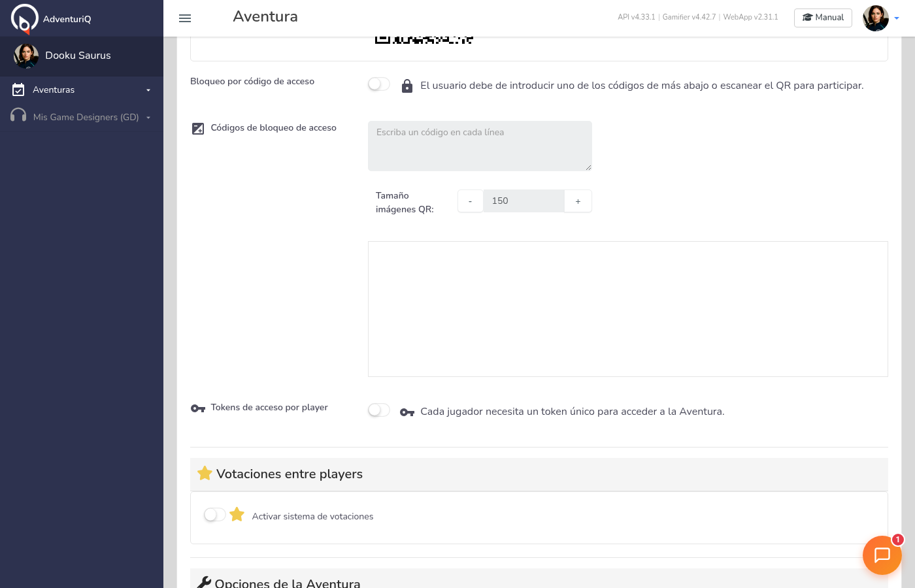Focus the access codes textarea

point(480,146)
